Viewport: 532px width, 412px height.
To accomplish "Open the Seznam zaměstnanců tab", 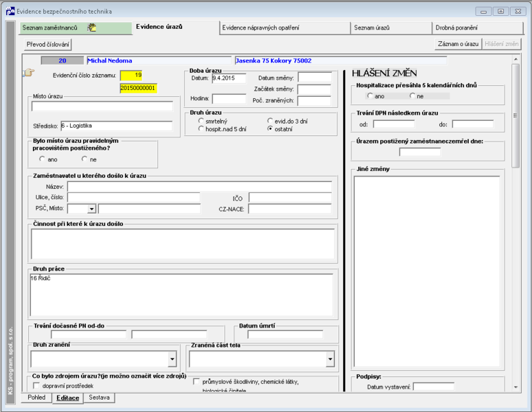I will pos(76,28).
